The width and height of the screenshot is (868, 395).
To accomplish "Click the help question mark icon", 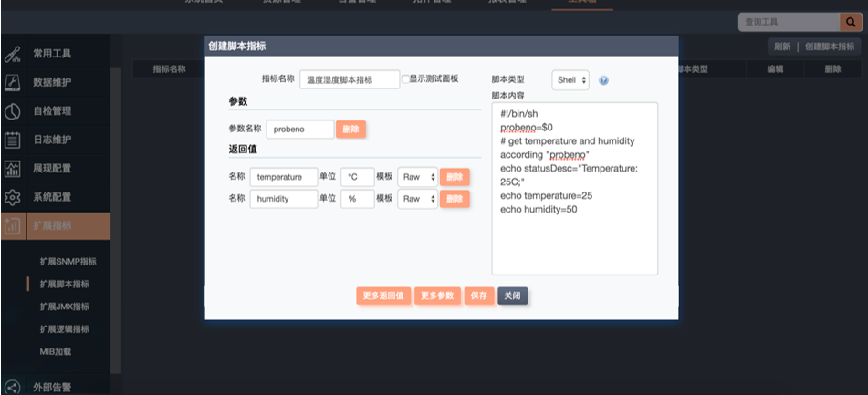I will 603,80.
